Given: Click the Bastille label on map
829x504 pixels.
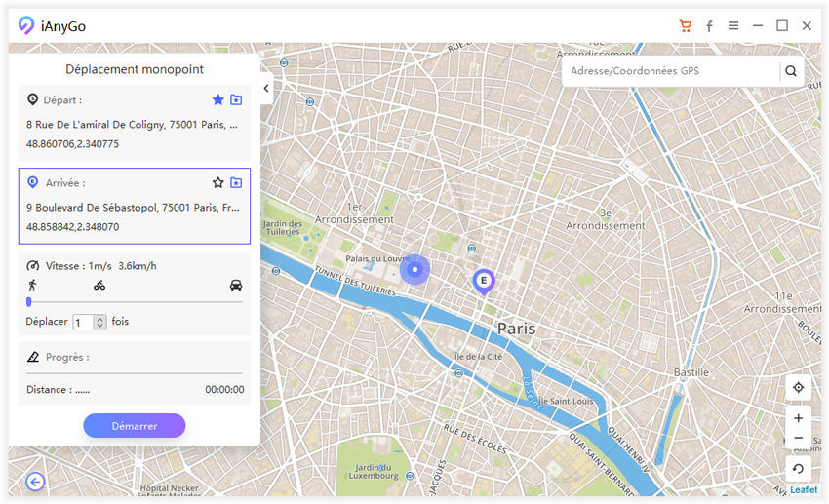Looking at the screenshot, I should coord(691,372).
